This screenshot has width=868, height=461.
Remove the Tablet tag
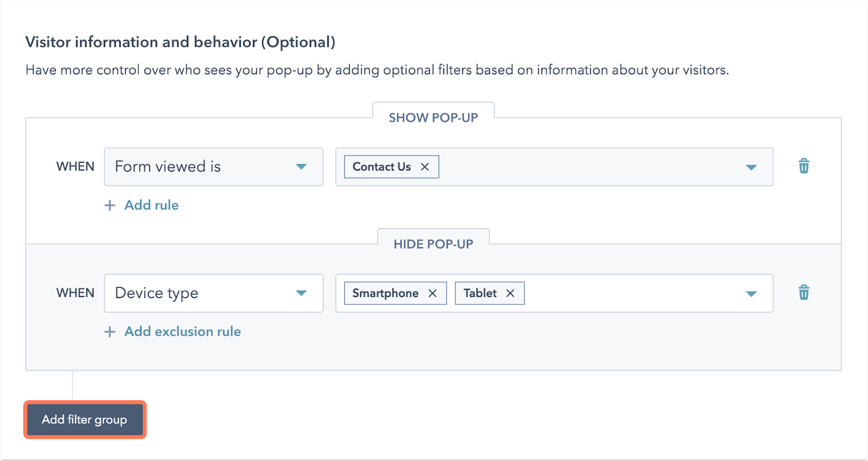510,293
